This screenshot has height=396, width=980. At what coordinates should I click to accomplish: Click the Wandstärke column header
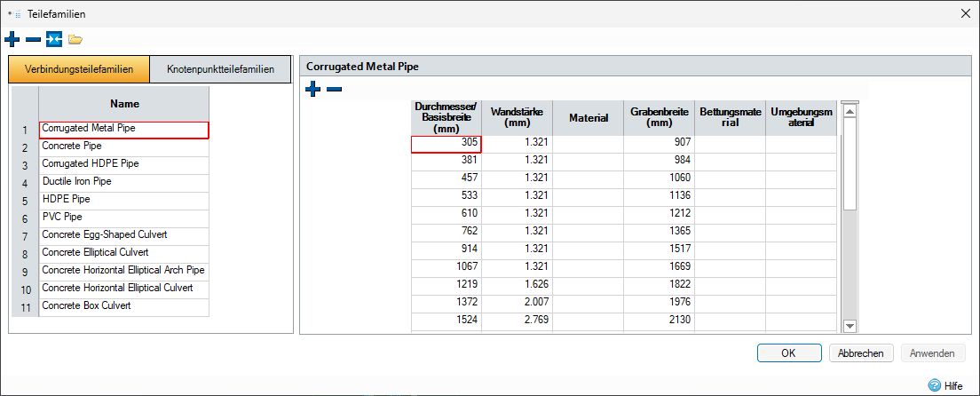517,117
